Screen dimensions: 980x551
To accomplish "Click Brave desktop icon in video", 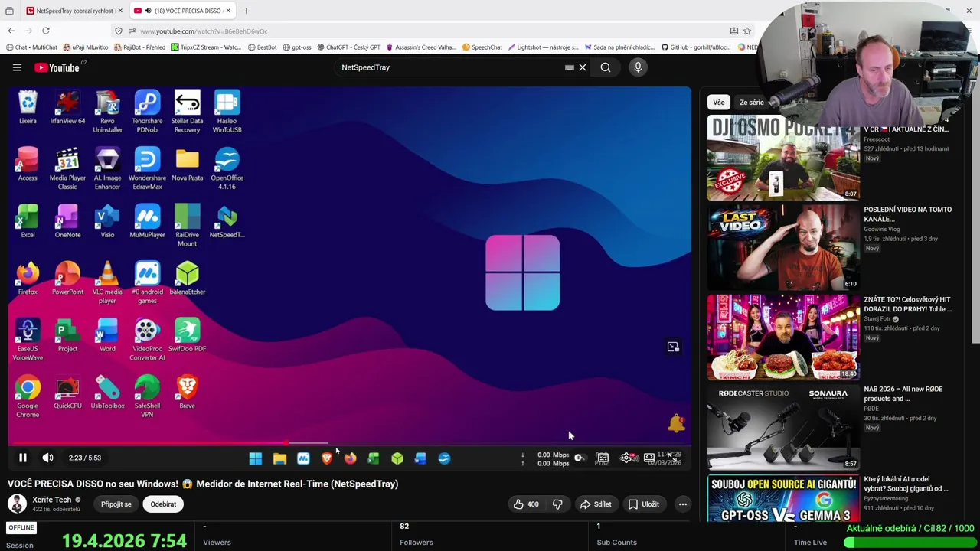I will (187, 392).
